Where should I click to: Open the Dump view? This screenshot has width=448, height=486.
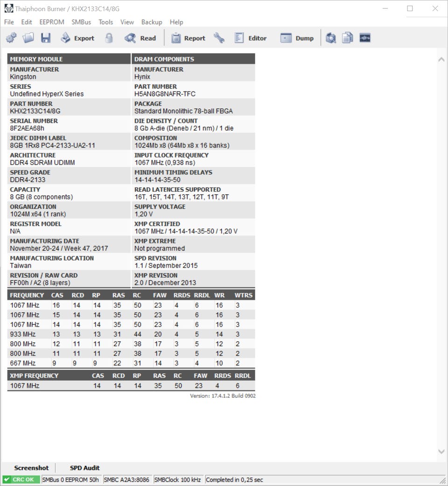[297, 38]
